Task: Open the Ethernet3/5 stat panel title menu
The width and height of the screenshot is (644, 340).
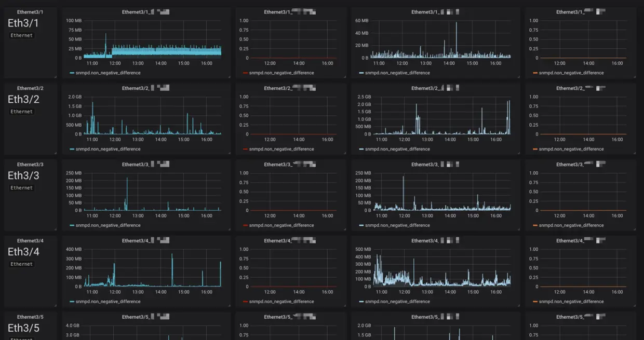Action: (x=30, y=317)
